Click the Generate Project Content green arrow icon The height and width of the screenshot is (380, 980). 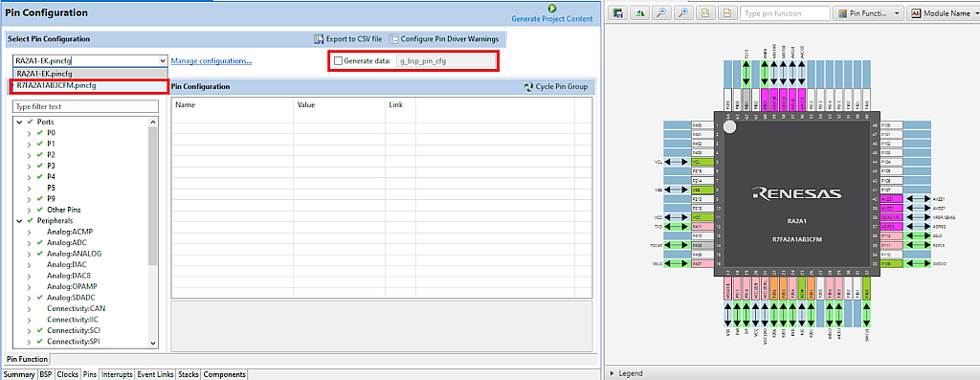point(552,8)
